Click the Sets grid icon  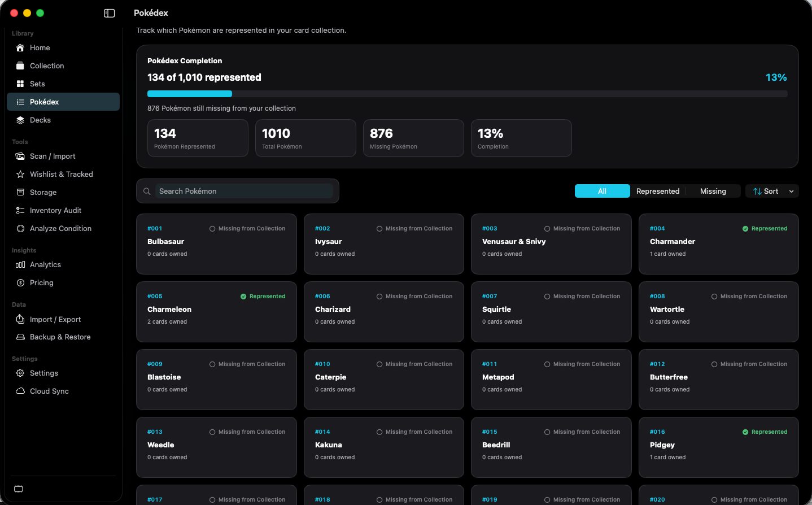(20, 84)
